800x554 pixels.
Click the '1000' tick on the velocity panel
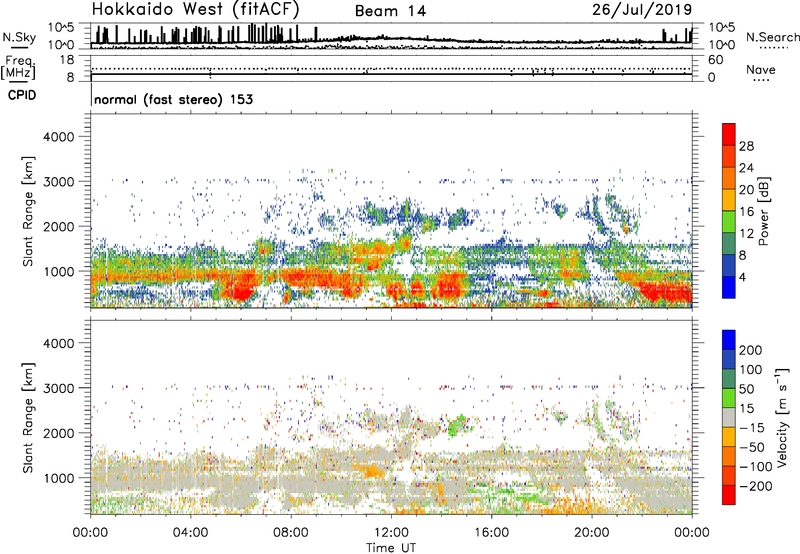[58, 479]
